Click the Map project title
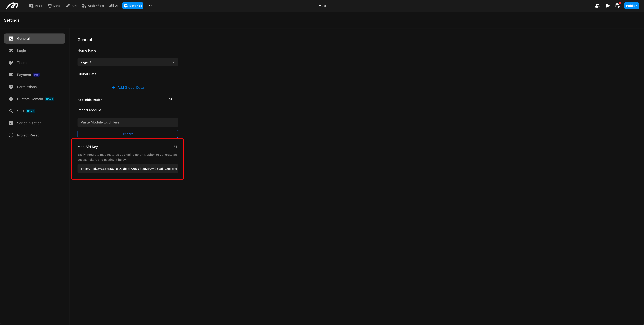The height and width of the screenshot is (325, 644). tap(322, 6)
